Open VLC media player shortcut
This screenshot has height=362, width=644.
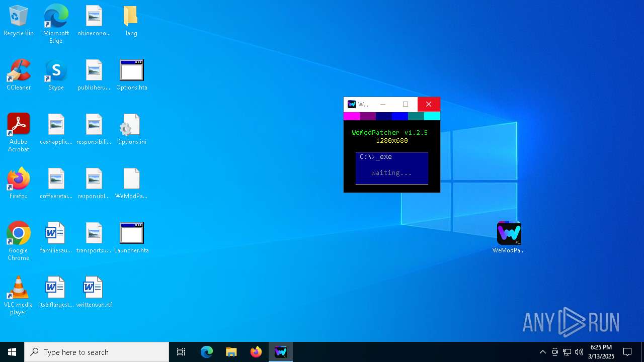[x=19, y=296]
